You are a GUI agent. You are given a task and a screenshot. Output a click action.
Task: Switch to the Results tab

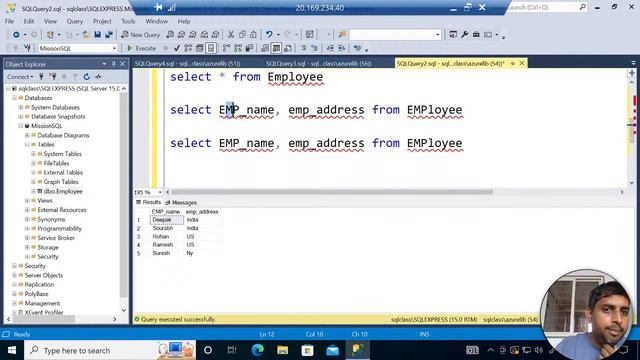[149, 202]
